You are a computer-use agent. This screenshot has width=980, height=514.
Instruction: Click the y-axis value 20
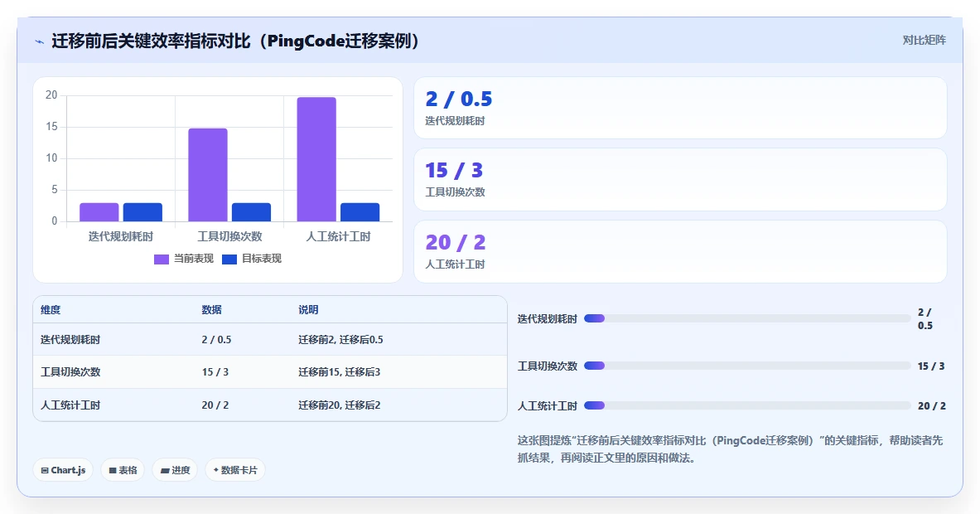(51, 95)
